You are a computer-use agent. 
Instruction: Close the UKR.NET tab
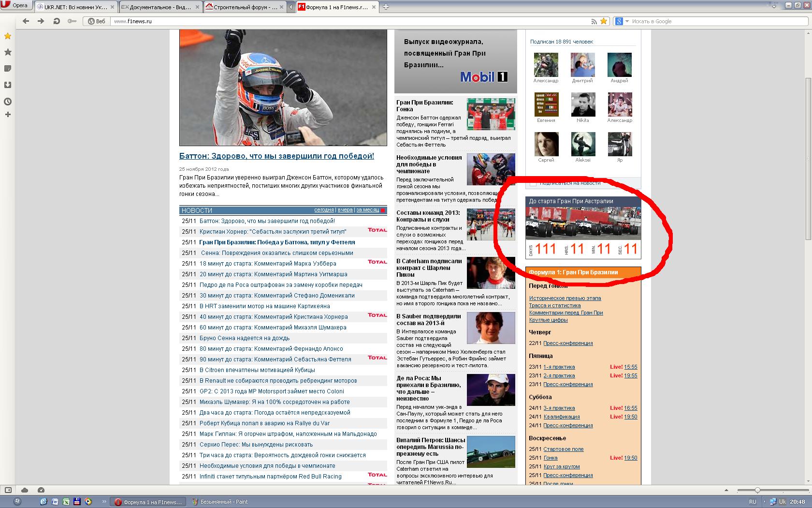click(x=113, y=7)
